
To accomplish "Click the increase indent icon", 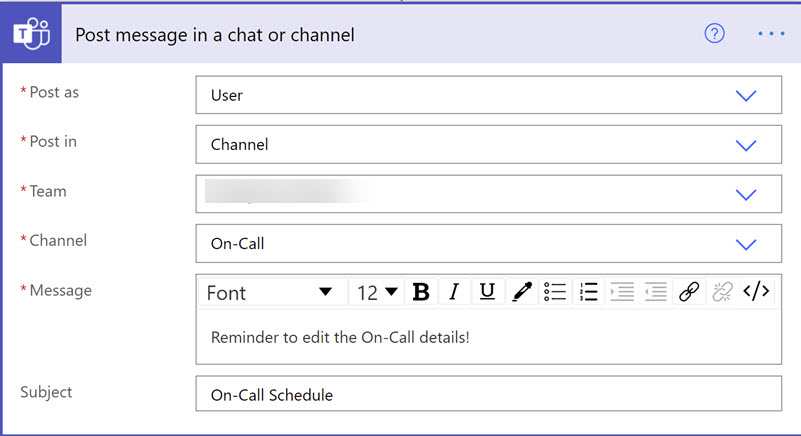I will (x=622, y=292).
